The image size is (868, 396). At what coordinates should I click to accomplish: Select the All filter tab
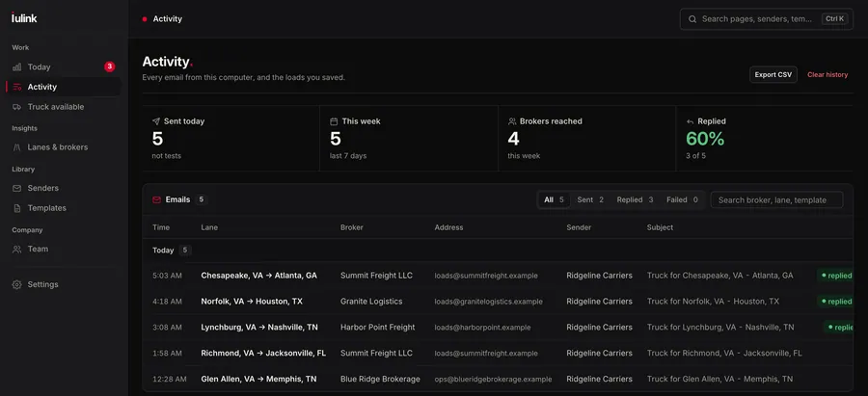(x=554, y=199)
